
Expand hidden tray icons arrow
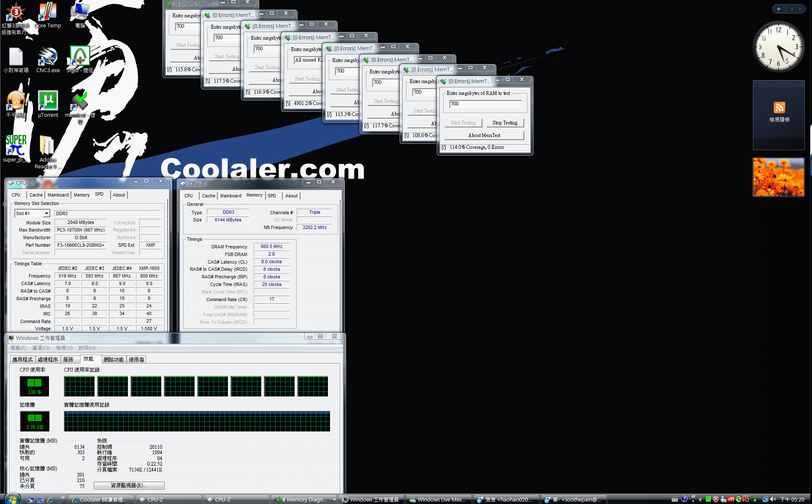point(701,499)
